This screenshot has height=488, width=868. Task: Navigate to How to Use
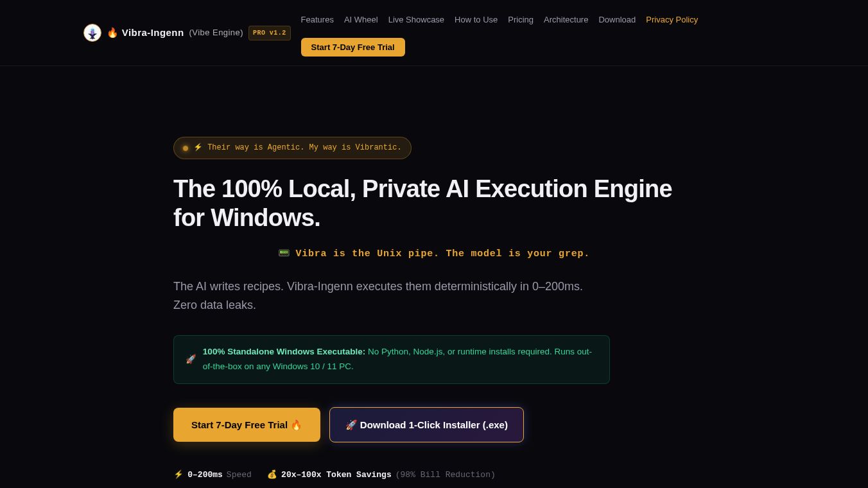[x=476, y=20]
